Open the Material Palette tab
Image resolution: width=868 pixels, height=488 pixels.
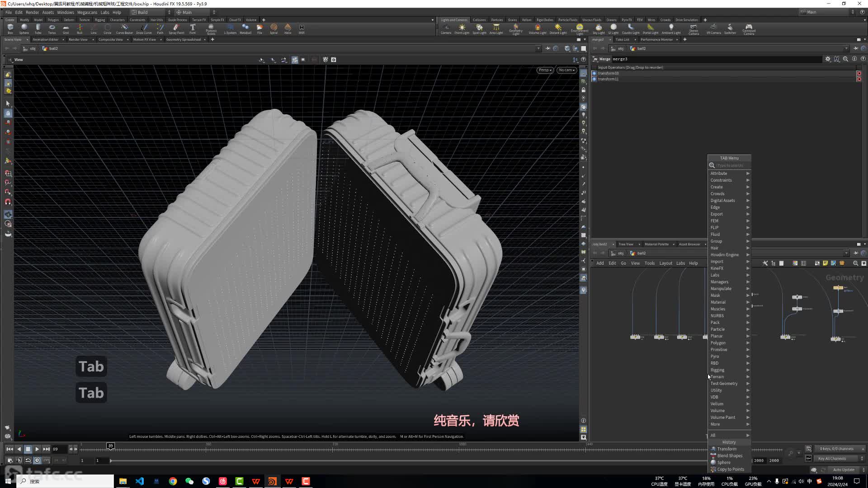pyautogui.click(x=656, y=244)
